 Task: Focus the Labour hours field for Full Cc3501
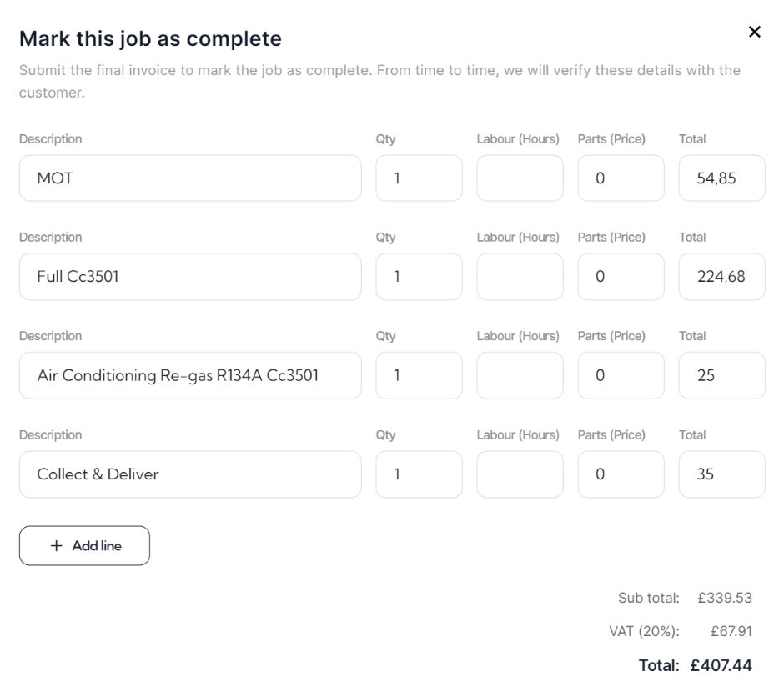[x=520, y=277]
